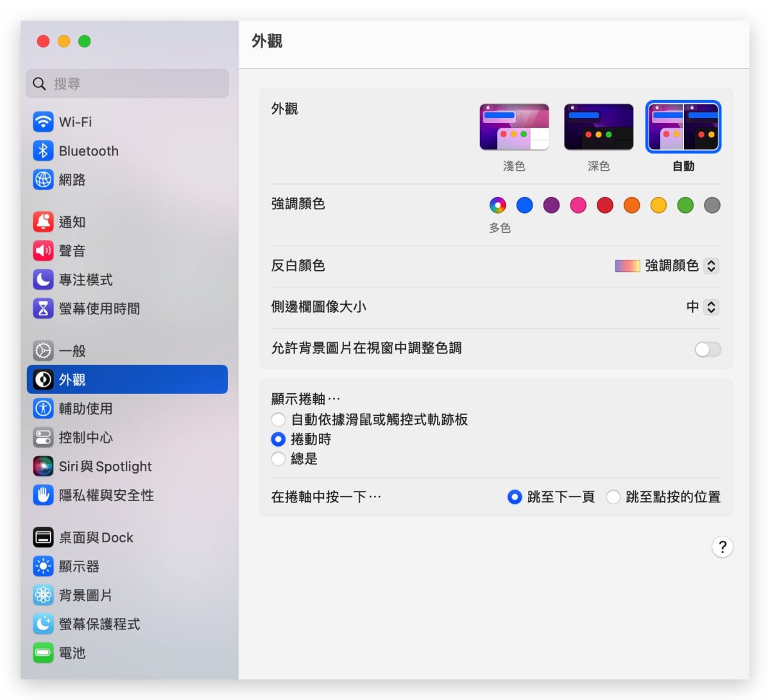The width and height of the screenshot is (770, 700).
Task: Select 跳至點按的位置 radio button
Action: 613,497
